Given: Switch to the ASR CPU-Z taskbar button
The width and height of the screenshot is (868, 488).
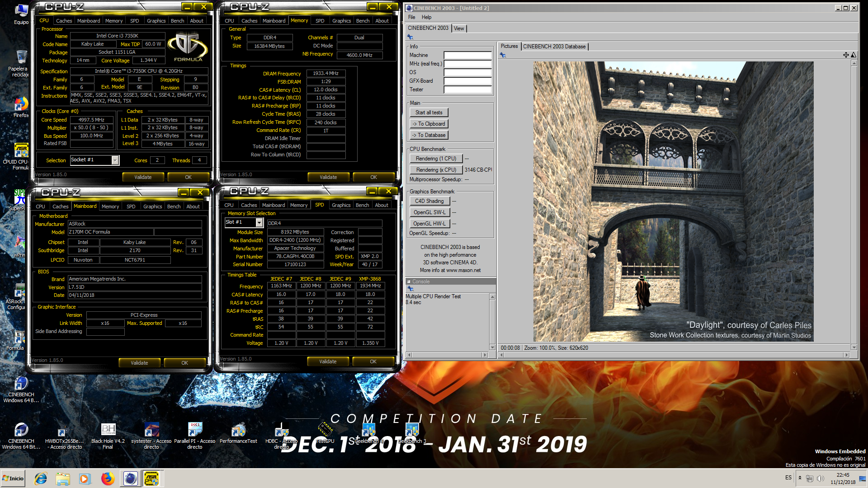Looking at the screenshot, I should coord(151,479).
